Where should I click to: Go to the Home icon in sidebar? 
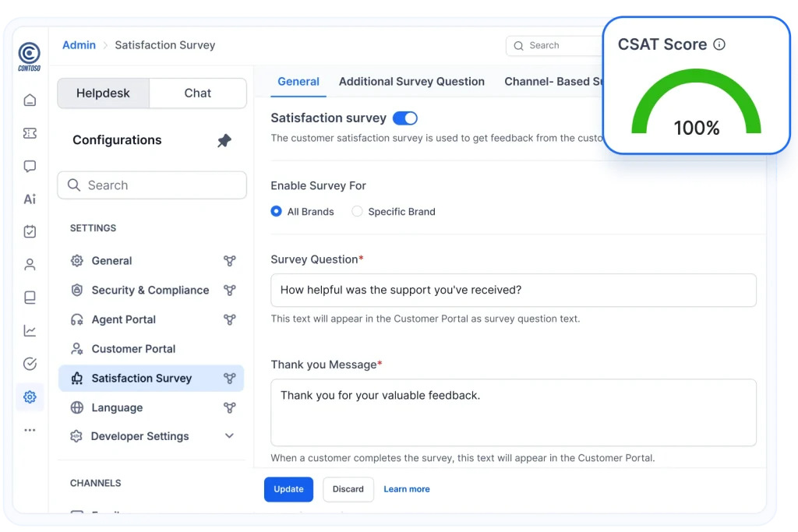(x=30, y=100)
